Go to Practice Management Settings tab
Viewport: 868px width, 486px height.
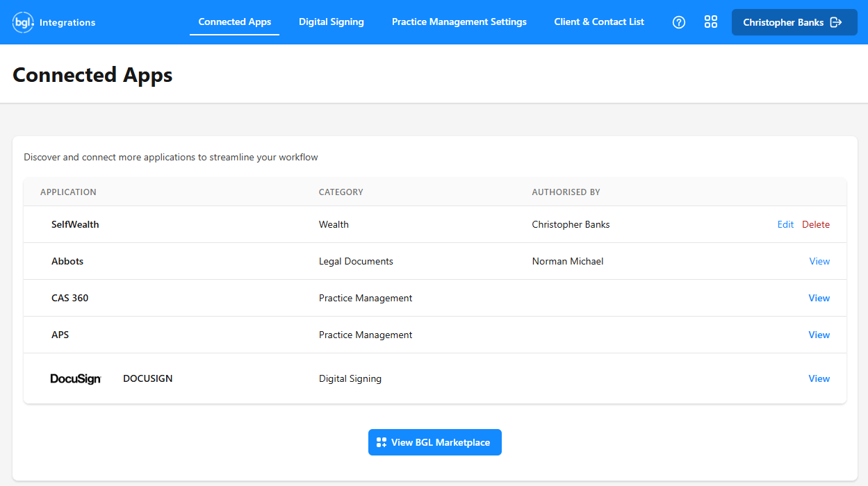pyautogui.click(x=459, y=22)
